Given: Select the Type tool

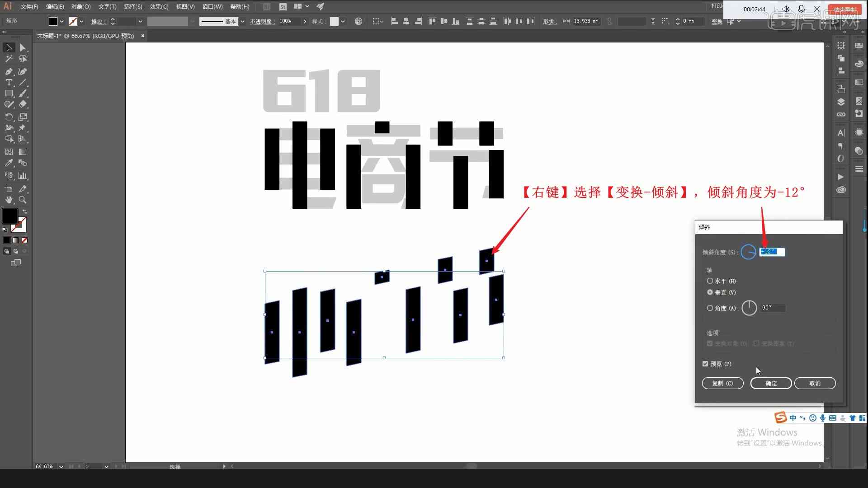Looking at the screenshot, I should [8, 83].
